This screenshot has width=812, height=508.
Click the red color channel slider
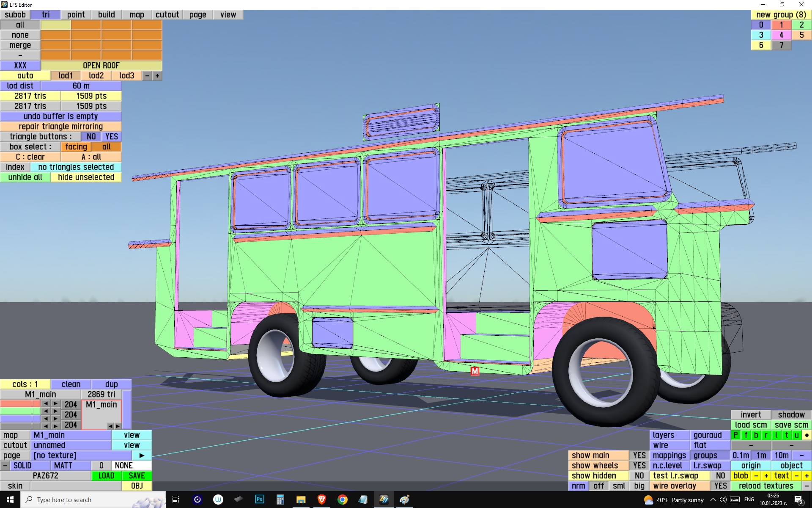pyautogui.click(x=20, y=404)
